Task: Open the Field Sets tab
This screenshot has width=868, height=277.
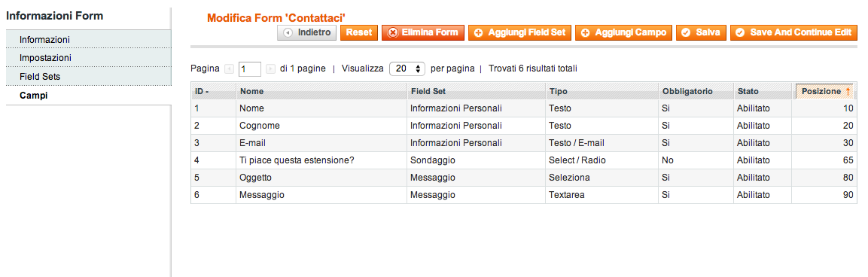Action: click(x=89, y=77)
